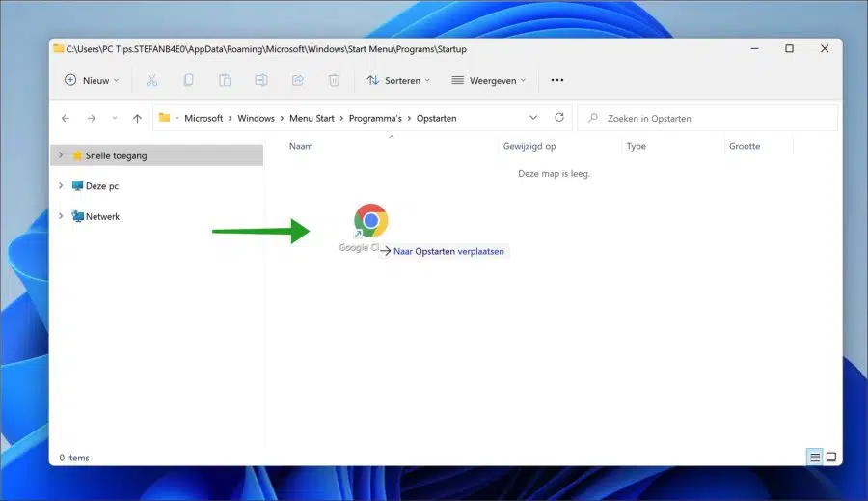868x501 pixels.
Task: Click the Google Chrome shortcut icon
Action: pyautogui.click(x=370, y=221)
